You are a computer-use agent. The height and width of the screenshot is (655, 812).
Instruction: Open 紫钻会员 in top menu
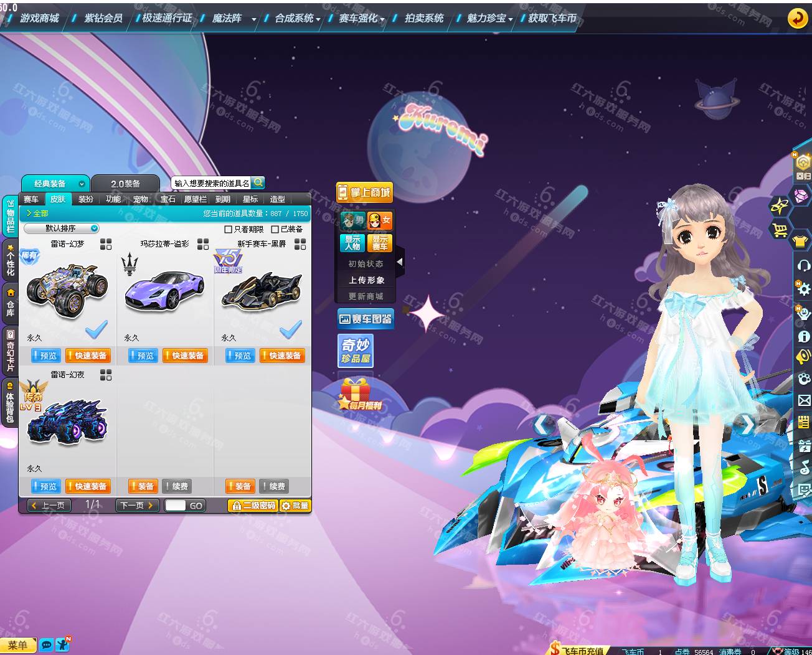(103, 18)
